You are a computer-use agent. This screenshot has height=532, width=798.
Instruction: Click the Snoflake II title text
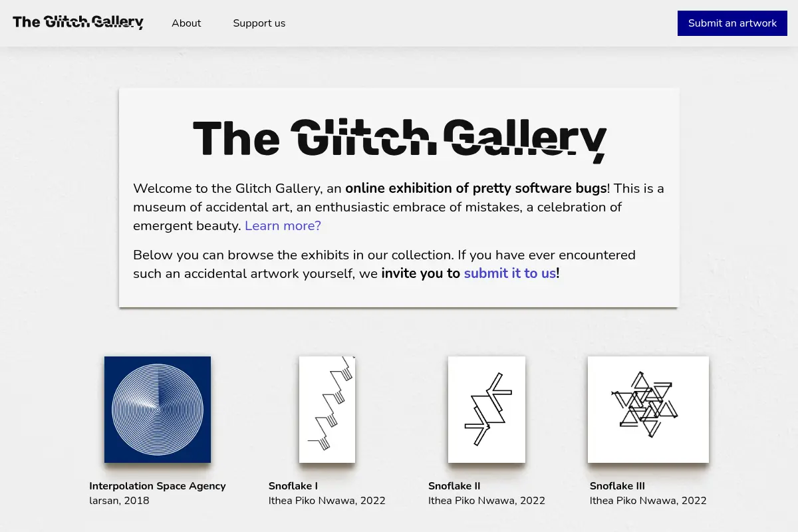[454, 486]
